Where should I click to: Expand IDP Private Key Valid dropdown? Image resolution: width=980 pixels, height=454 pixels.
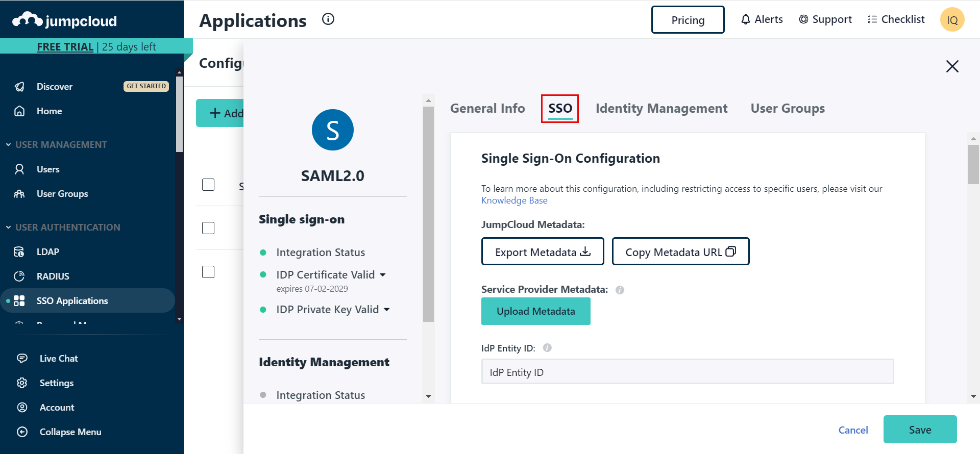point(387,310)
